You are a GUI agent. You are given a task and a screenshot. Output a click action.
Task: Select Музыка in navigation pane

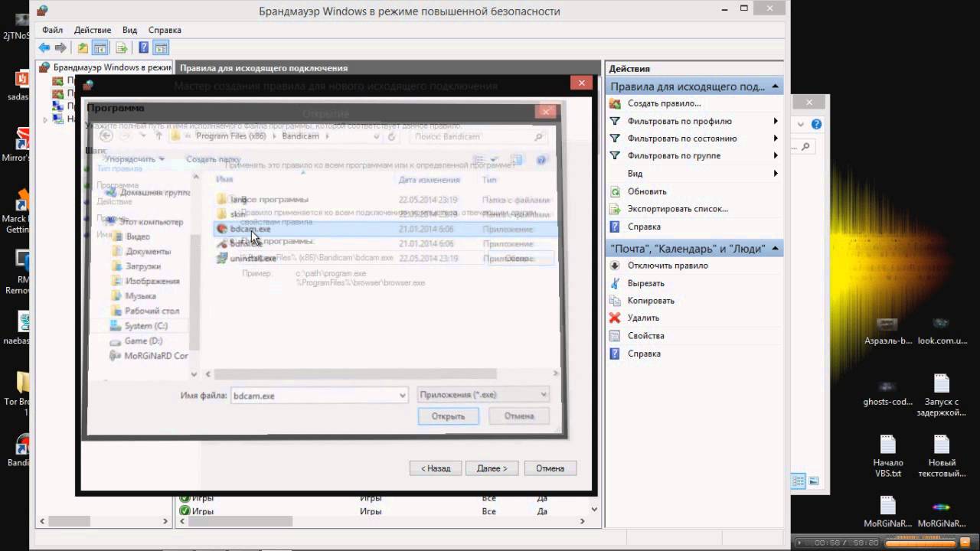140,296
